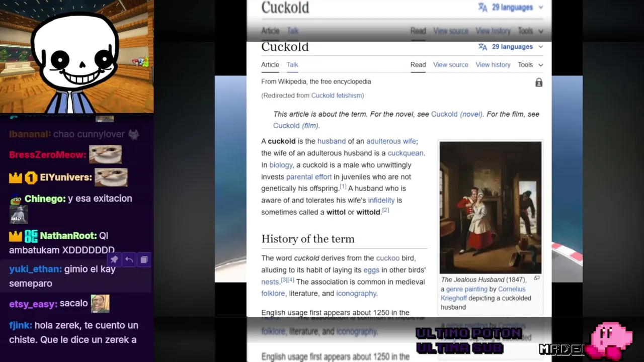Click username ElYunivers in chat
Image resolution: width=644 pixels, height=362 pixels.
pyautogui.click(x=65, y=177)
